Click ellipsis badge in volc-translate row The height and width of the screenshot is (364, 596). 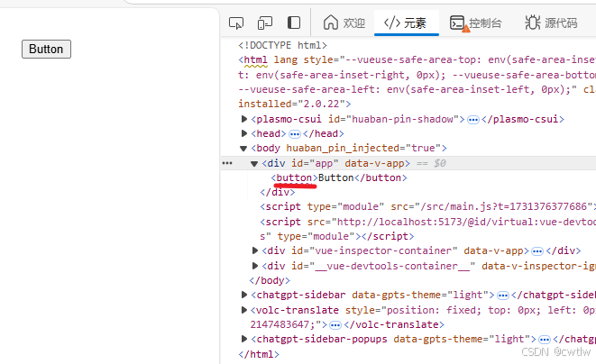pos(335,325)
